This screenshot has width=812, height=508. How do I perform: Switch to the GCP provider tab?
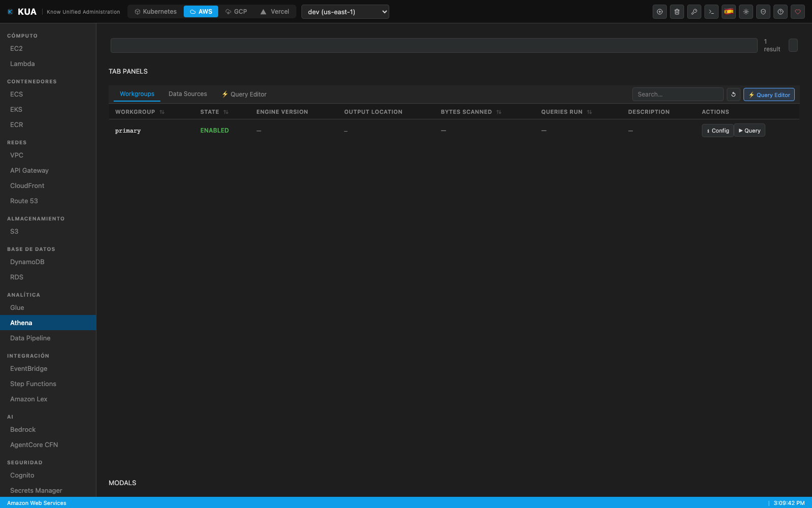coord(236,12)
